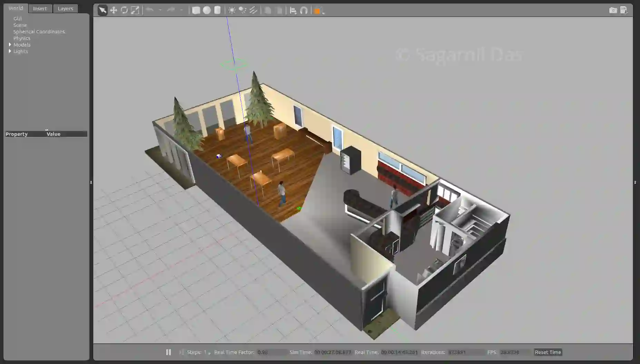The height and width of the screenshot is (364, 640).
Task: Insert a cylinder shape
Action: click(217, 10)
